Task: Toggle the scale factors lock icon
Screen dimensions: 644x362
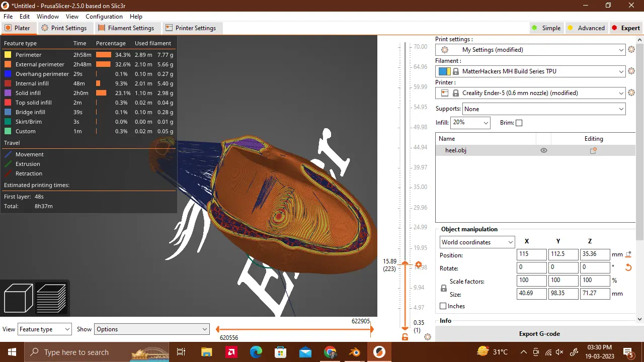Action: click(443, 288)
